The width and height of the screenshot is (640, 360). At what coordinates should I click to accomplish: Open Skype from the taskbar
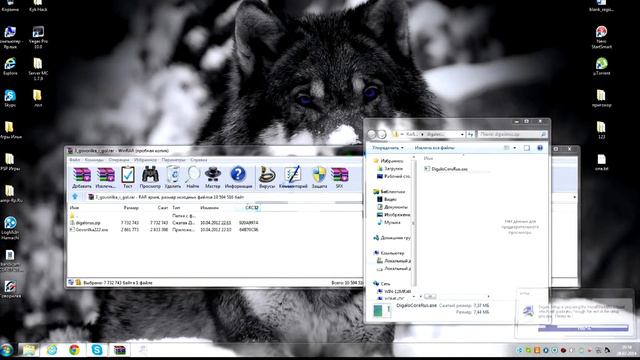coord(97,350)
